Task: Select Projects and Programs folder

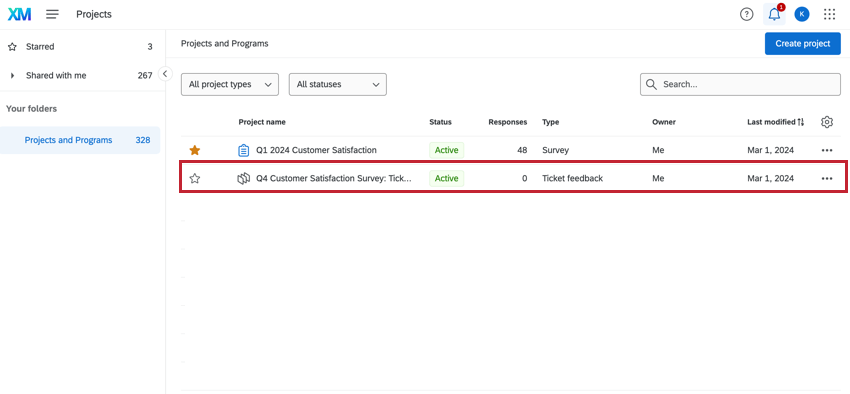Action: [80, 140]
